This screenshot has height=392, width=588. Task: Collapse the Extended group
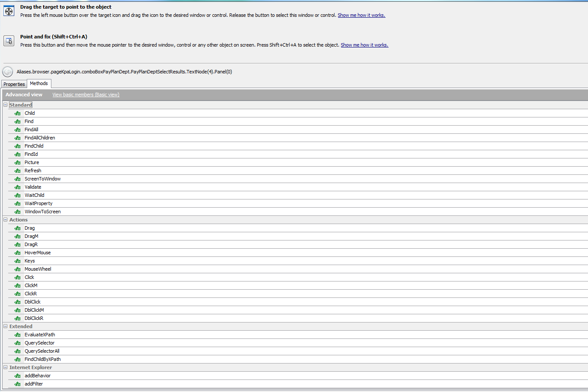[6, 326]
